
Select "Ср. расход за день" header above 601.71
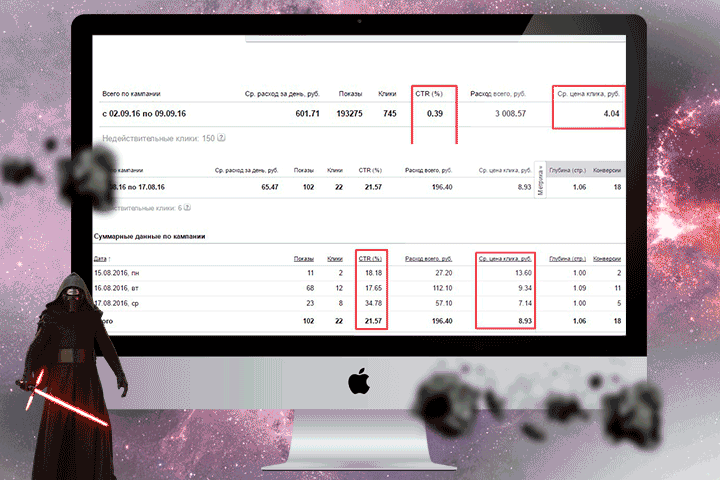pyautogui.click(x=282, y=94)
